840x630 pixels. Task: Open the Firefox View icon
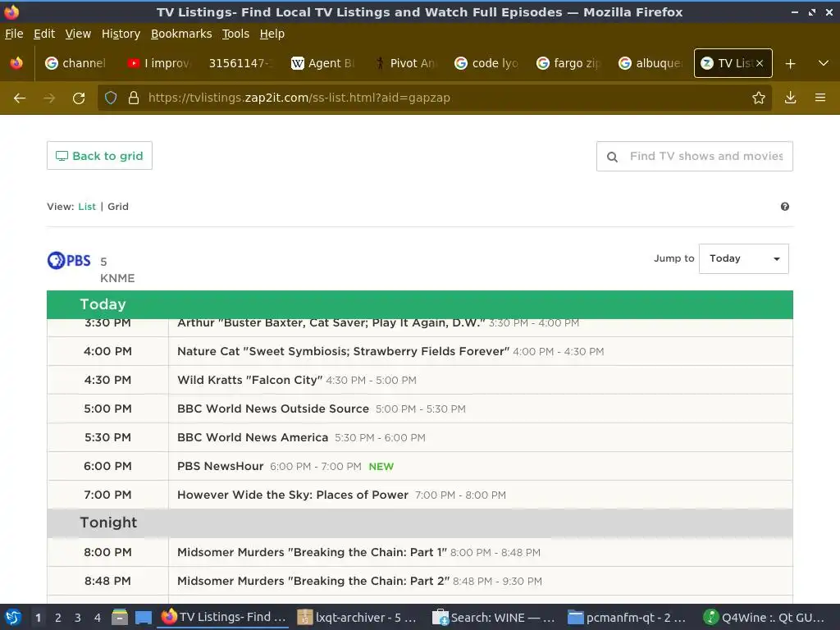[16, 63]
